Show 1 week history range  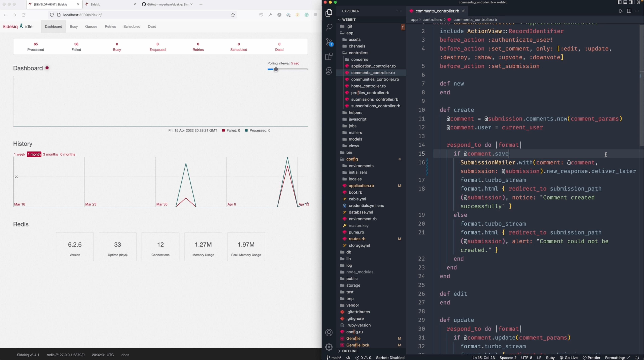19,154
